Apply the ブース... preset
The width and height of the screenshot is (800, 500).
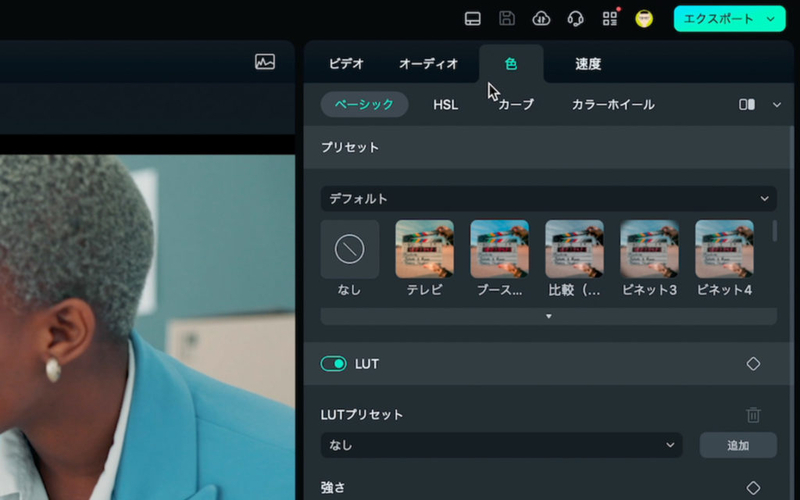499,249
